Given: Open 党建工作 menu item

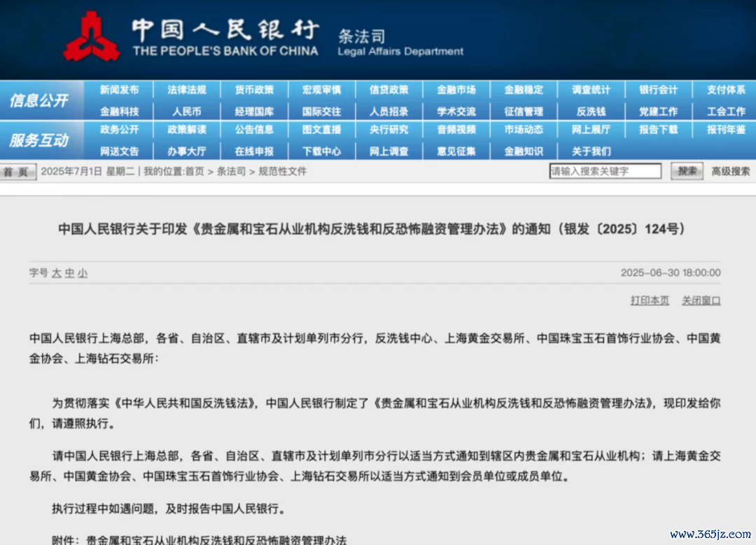Looking at the screenshot, I should pyautogui.click(x=659, y=112).
